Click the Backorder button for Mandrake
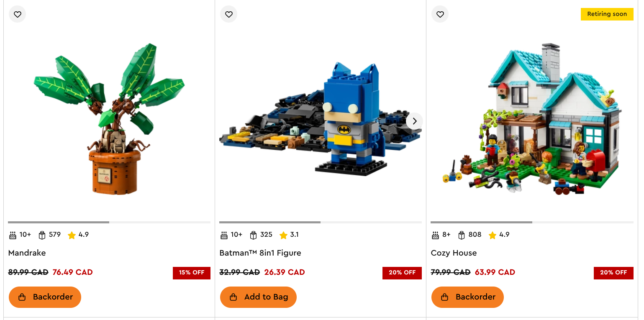644x320 pixels. (45, 297)
